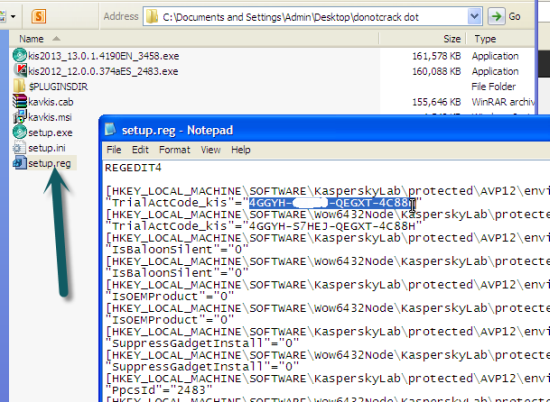The height and width of the screenshot is (402, 550).
Task: Open the Notepad File menu
Action: click(114, 150)
